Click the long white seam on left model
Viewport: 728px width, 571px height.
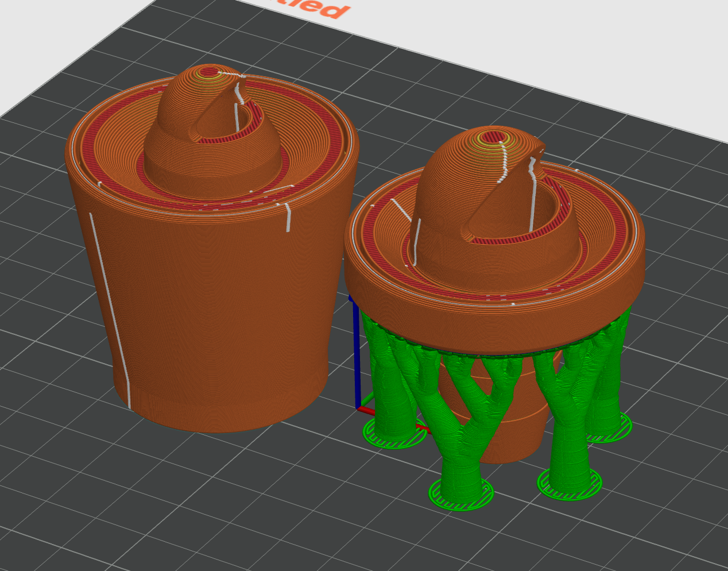[109, 310]
